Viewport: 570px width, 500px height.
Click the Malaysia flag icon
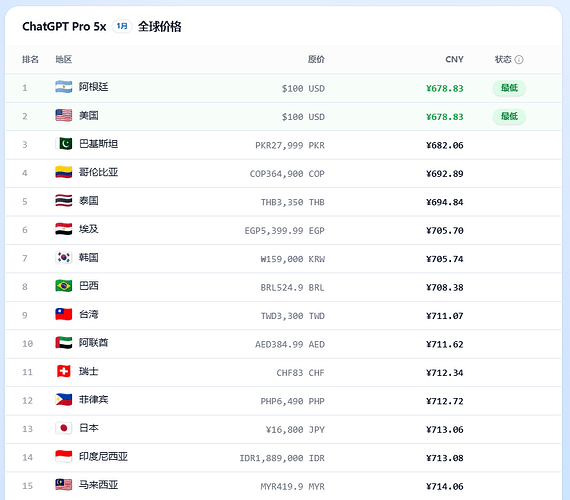64,485
